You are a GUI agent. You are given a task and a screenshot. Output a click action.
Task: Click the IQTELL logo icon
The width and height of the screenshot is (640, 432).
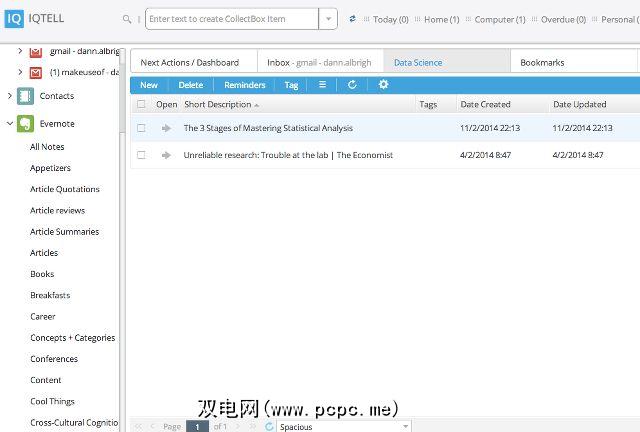click(14, 19)
